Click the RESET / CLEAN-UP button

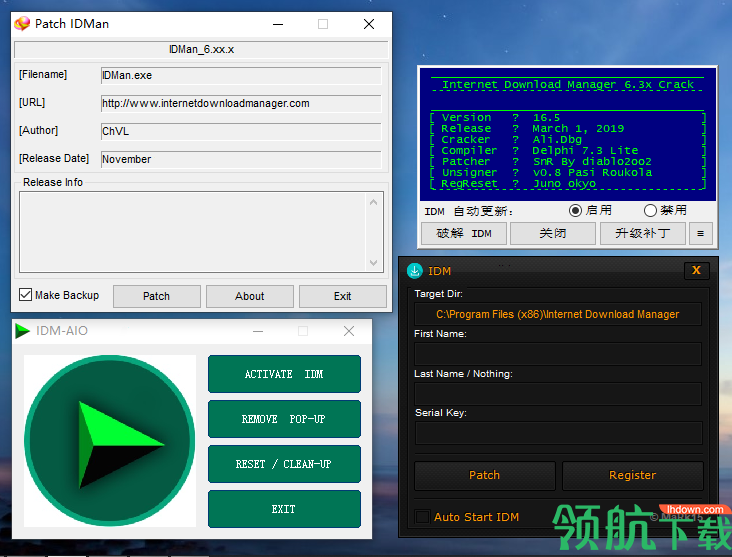[284, 464]
